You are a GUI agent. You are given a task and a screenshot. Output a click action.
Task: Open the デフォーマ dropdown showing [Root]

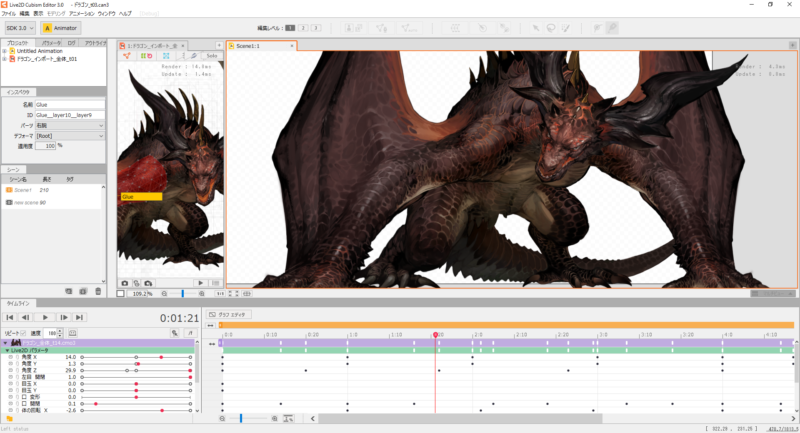pos(69,136)
